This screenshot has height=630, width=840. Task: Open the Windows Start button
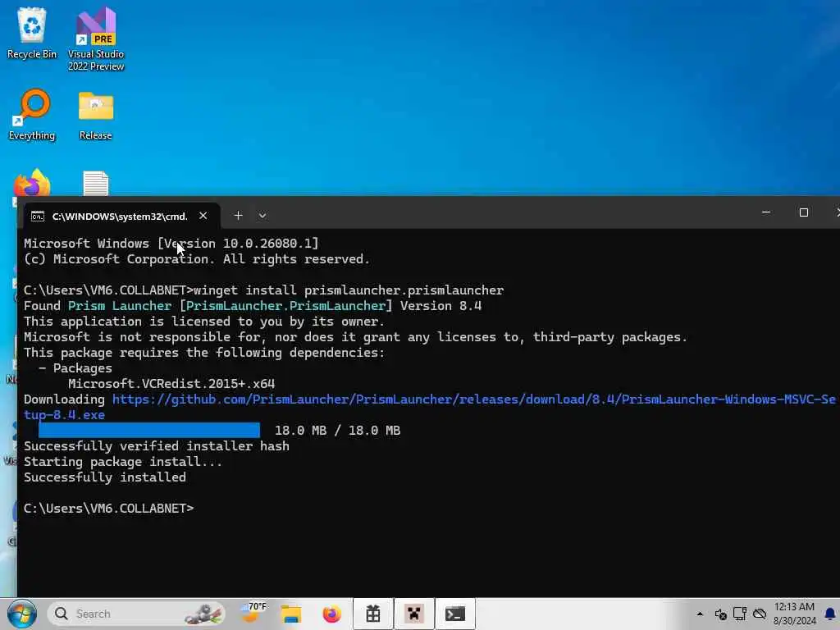(x=22, y=614)
